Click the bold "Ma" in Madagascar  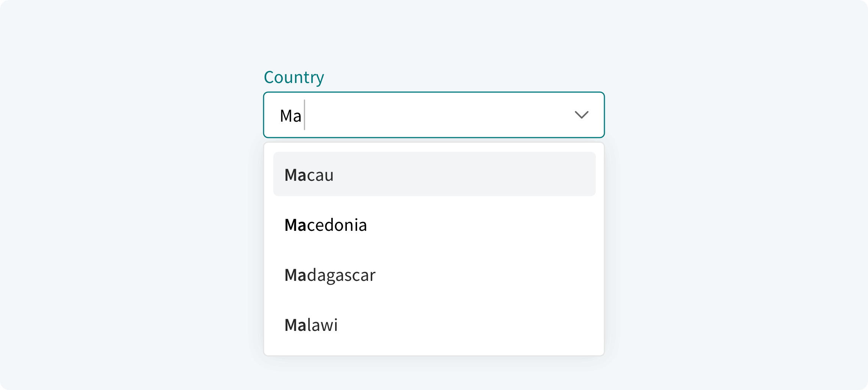[x=295, y=275]
